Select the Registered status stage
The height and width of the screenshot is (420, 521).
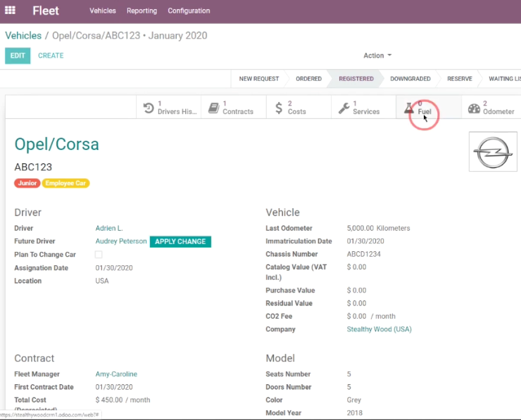pyautogui.click(x=356, y=79)
